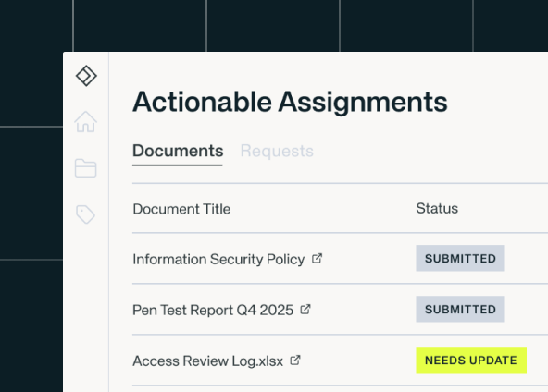Open external link for Information Security Policy

pos(317,259)
